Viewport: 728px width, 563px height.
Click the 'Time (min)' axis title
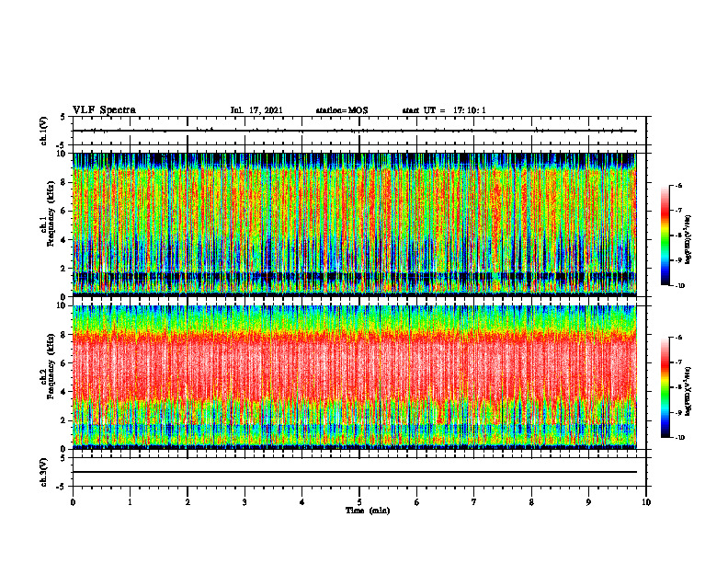click(x=368, y=511)
